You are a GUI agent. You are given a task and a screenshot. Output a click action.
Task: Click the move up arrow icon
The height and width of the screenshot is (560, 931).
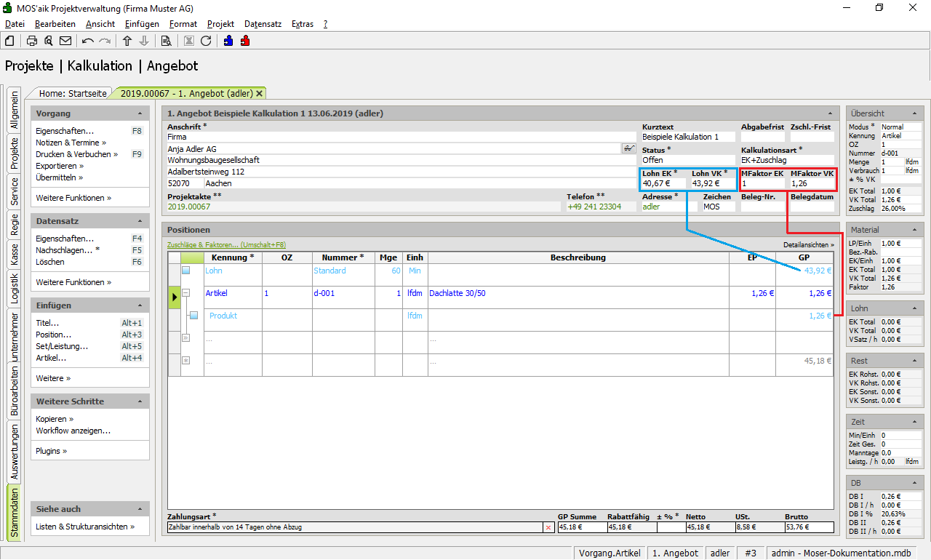coord(127,41)
